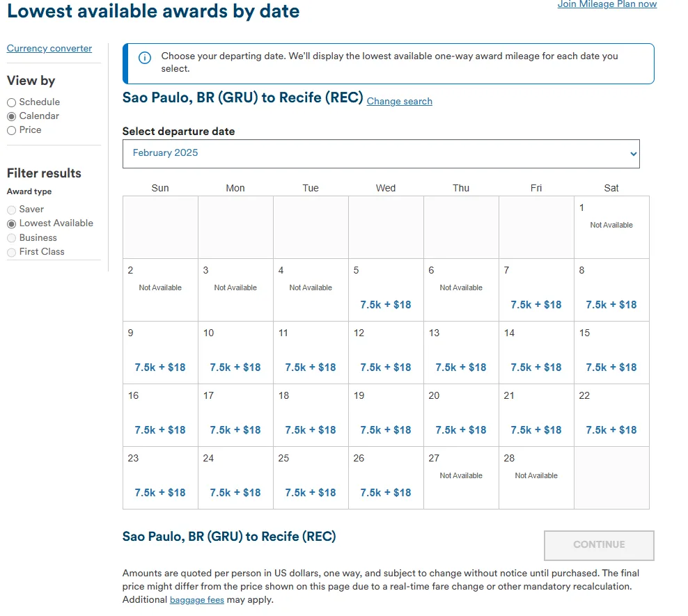Pick February 23 award fare

click(x=160, y=493)
